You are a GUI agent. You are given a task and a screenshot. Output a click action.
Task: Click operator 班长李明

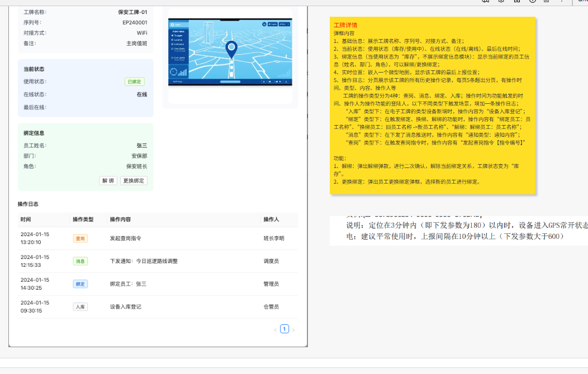pyautogui.click(x=274, y=238)
